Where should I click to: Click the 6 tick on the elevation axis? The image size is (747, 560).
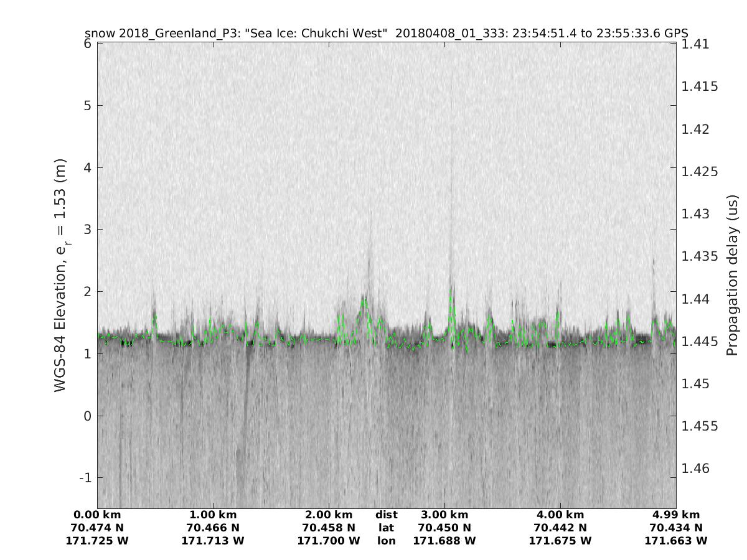(88, 44)
